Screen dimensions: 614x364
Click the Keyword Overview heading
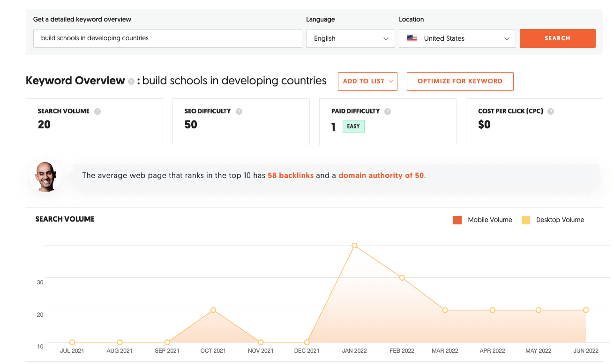[x=75, y=81]
